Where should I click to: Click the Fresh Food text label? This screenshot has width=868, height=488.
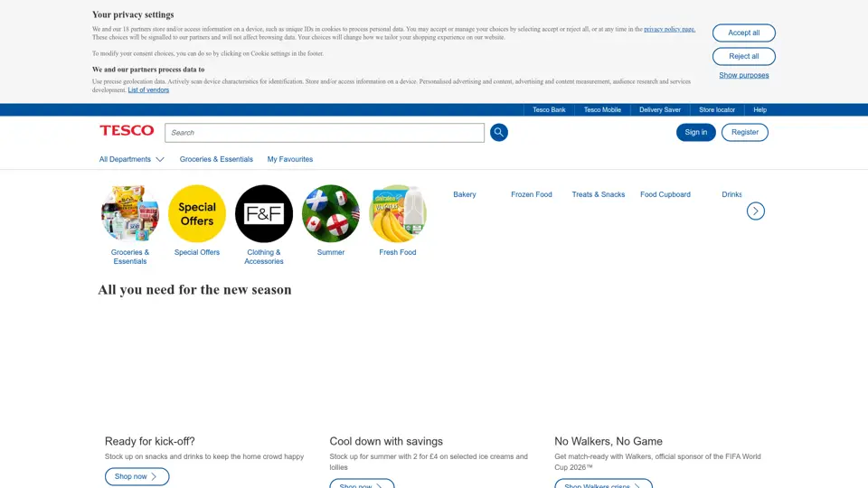[x=398, y=252]
